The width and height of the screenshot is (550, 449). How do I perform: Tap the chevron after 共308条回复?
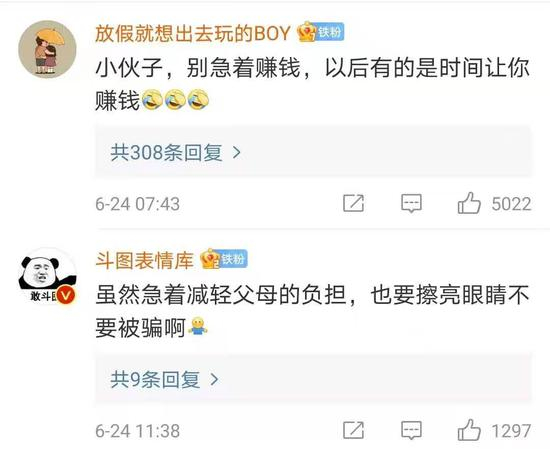coord(237,153)
